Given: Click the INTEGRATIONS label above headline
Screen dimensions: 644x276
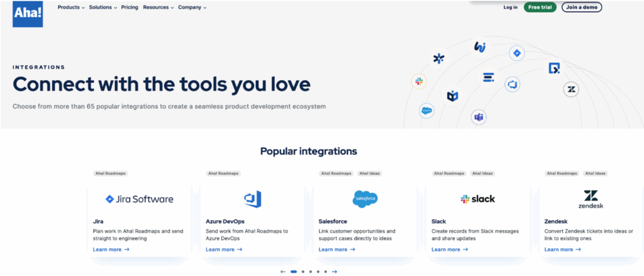Looking at the screenshot, I should point(38,67).
